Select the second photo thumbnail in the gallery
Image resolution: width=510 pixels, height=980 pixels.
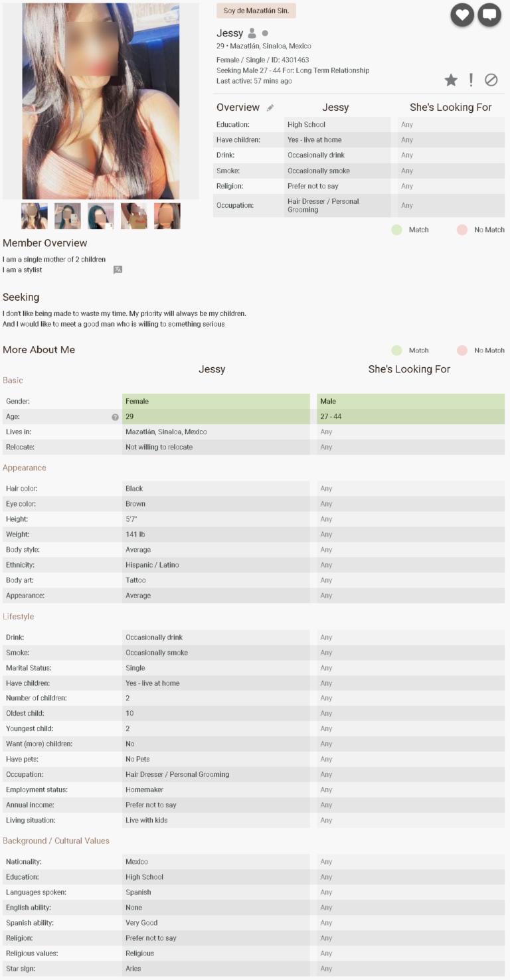pos(68,216)
